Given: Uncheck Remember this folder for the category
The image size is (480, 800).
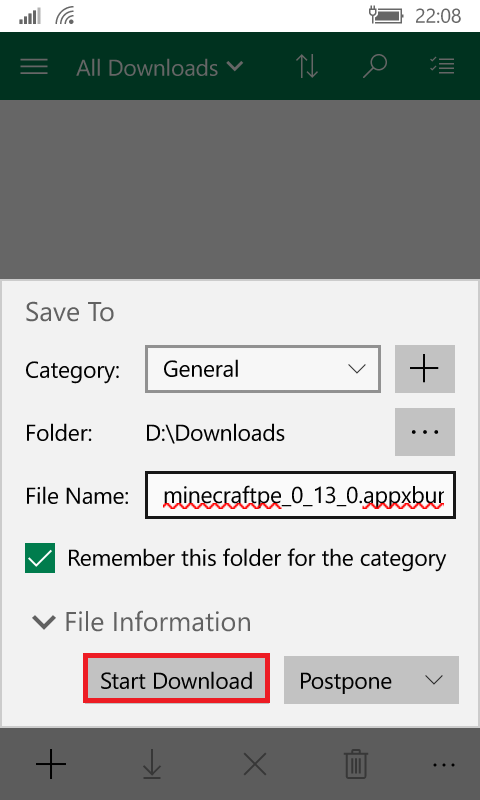Looking at the screenshot, I should click(x=40, y=558).
